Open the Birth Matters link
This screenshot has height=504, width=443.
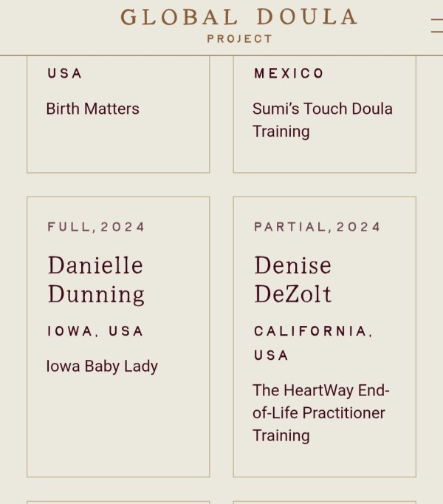[92, 109]
